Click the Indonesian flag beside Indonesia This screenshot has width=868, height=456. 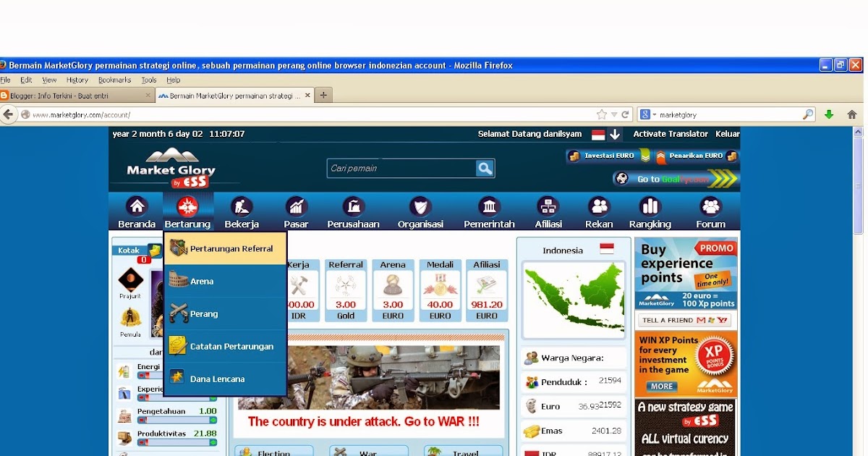(x=607, y=249)
